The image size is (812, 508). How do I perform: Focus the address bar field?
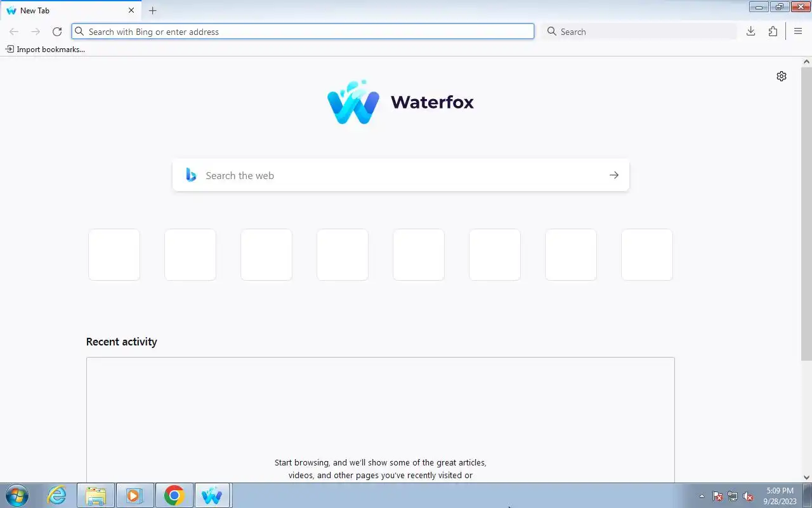click(303, 32)
